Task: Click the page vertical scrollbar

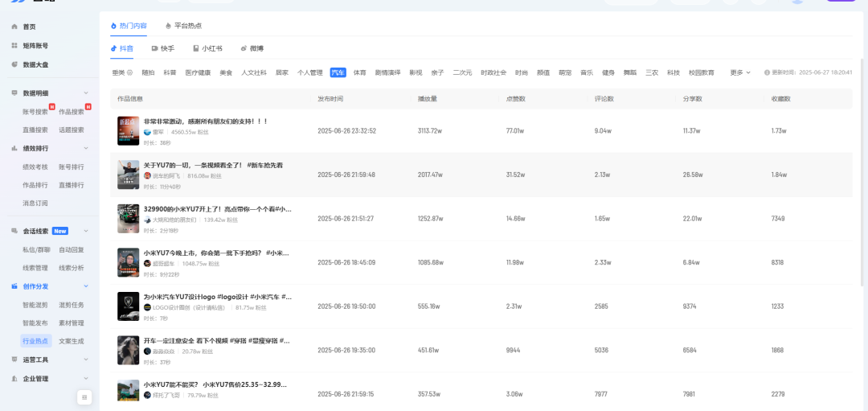Action: point(861,171)
